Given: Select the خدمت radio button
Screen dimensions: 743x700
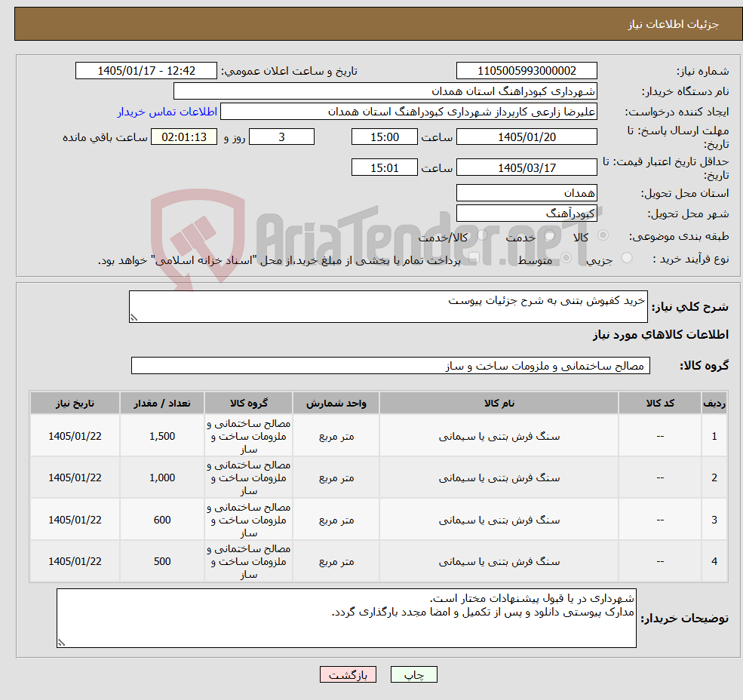Looking at the screenshot, I should (x=549, y=235).
